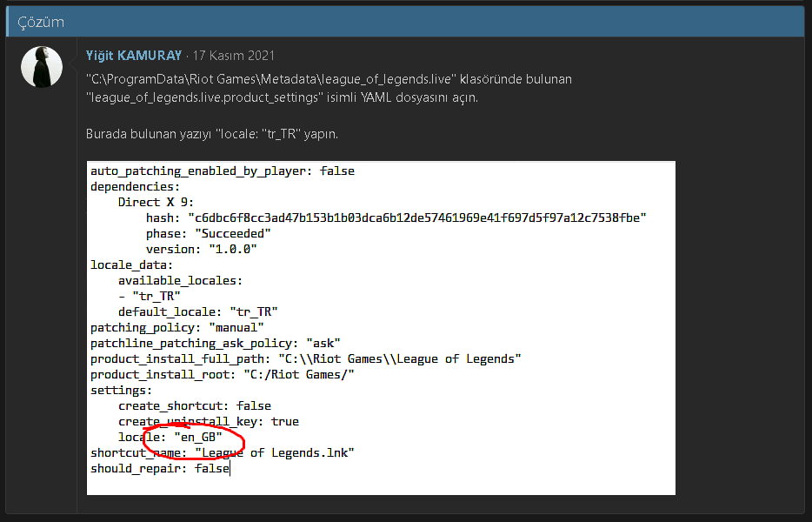812x522 pixels.
Task: Click the should_repair: false line
Action: [x=160, y=469]
